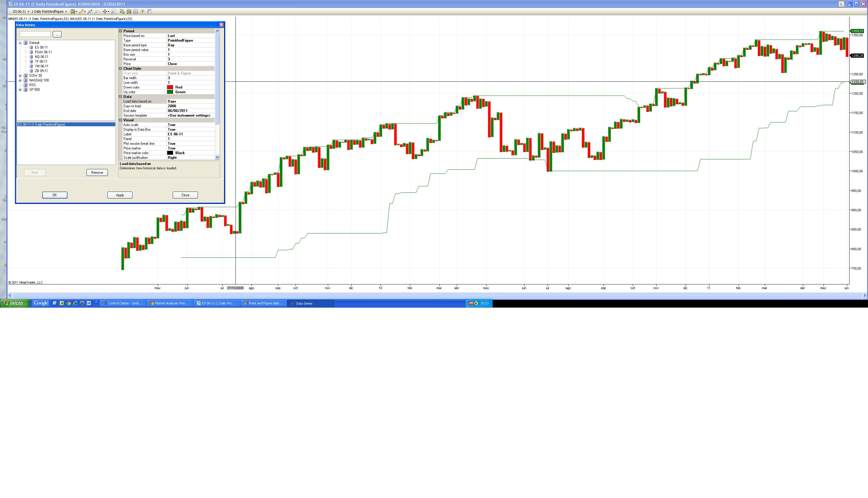Open the ES 06-11 instrument dropdown in toolbar

21,11
